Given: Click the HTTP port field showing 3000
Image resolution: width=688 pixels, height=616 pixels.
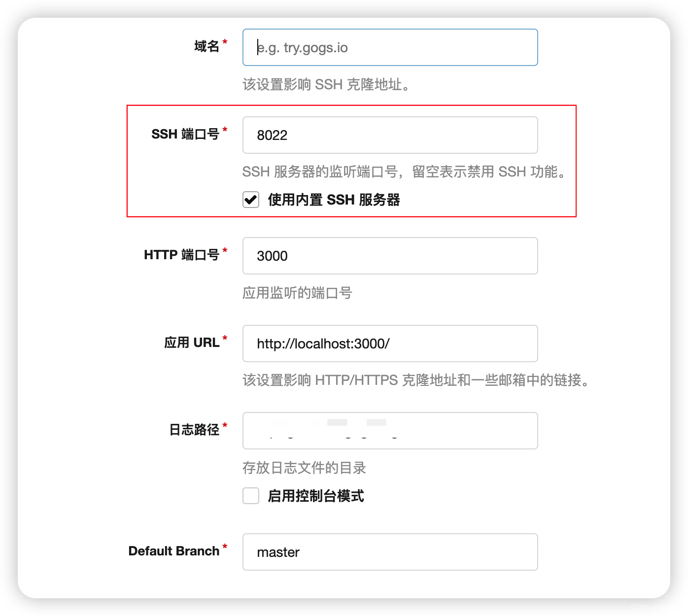Looking at the screenshot, I should (390, 256).
